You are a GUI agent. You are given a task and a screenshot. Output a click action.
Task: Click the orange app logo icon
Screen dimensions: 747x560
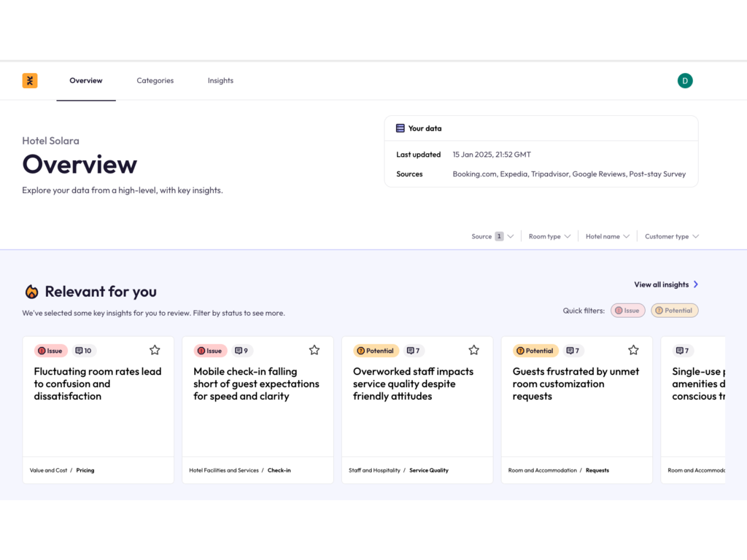[x=30, y=81]
